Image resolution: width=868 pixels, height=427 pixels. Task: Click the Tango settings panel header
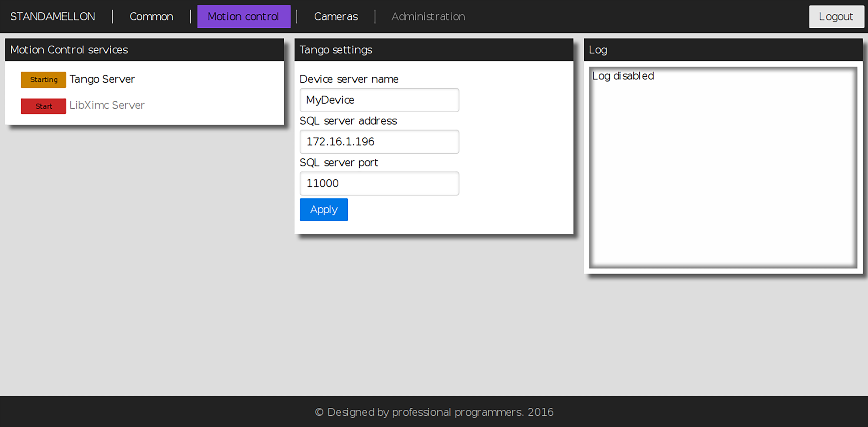[x=434, y=50]
